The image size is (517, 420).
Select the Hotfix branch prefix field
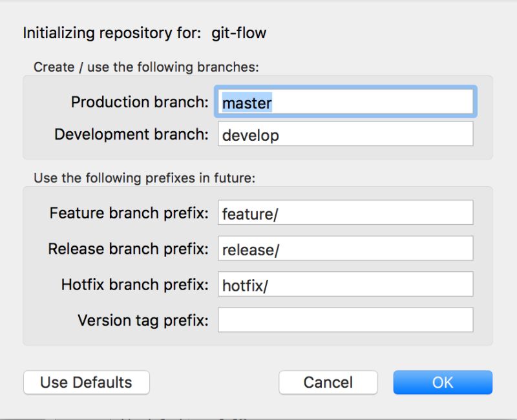coord(346,284)
